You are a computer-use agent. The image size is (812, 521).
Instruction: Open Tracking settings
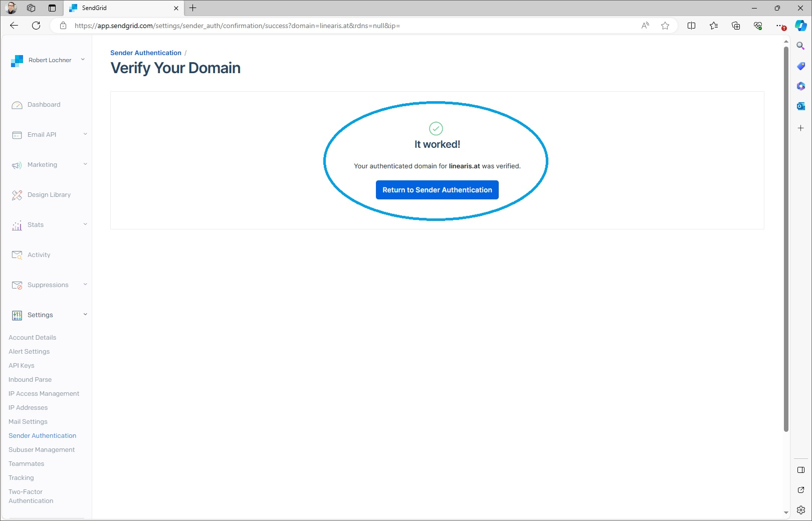(x=21, y=478)
